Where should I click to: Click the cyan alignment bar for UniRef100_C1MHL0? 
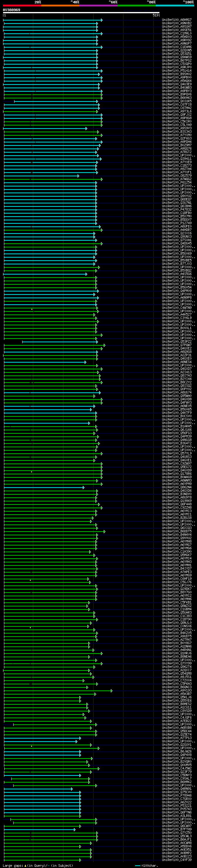click(53, 34)
